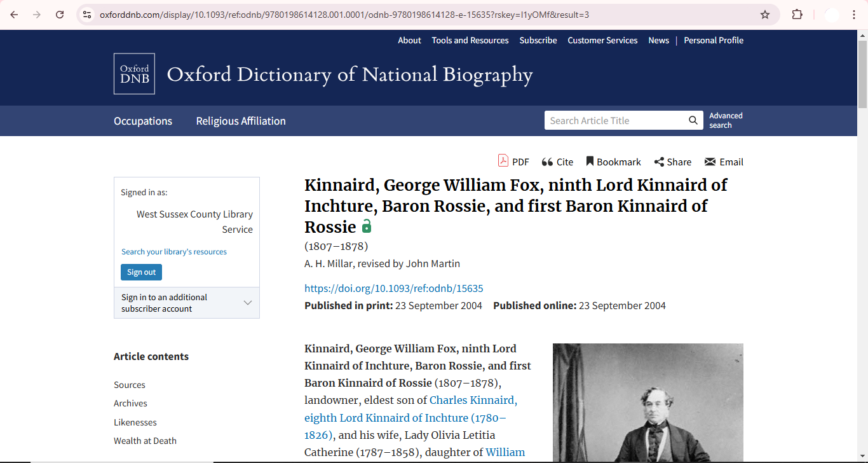This screenshot has height=463, width=868.
Task: Click the Oxford Dictionary of National Biography title
Action: pos(349,74)
